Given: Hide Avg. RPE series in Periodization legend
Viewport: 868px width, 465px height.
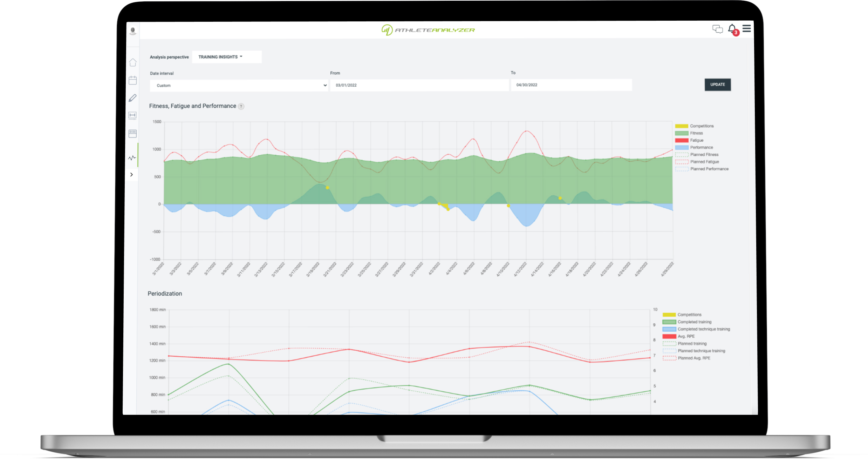Looking at the screenshot, I should pos(686,336).
